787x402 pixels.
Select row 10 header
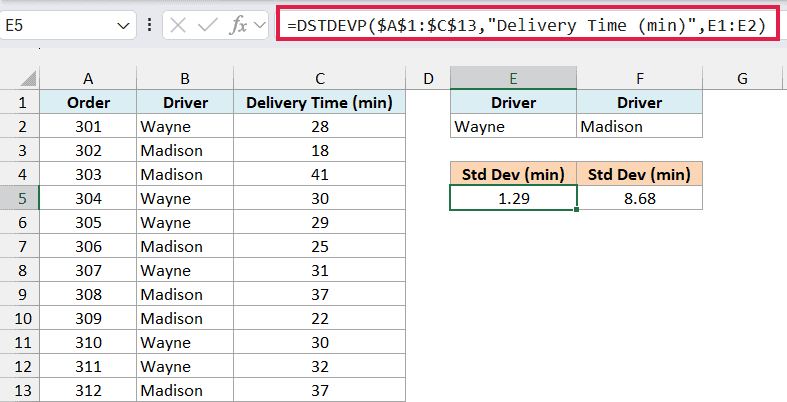tap(22, 318)
